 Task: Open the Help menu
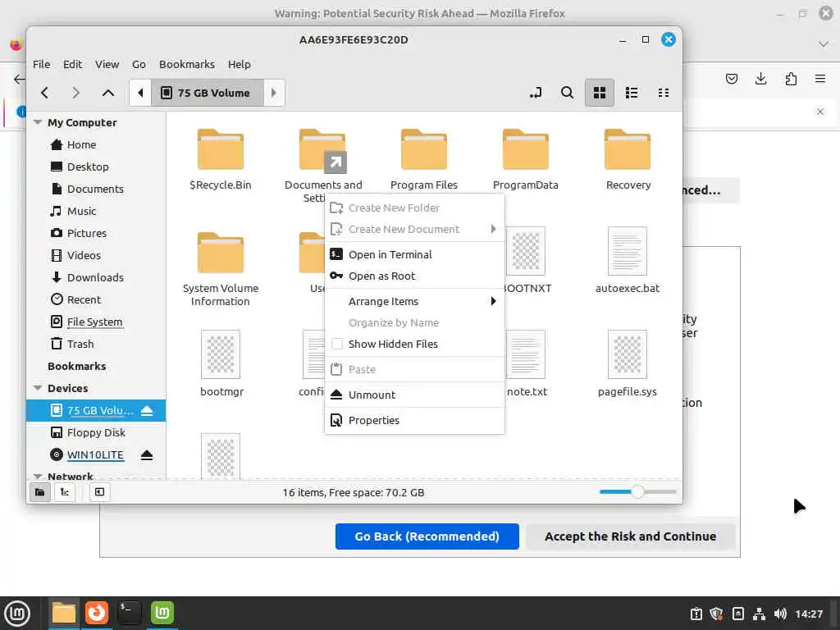[239, 64]
